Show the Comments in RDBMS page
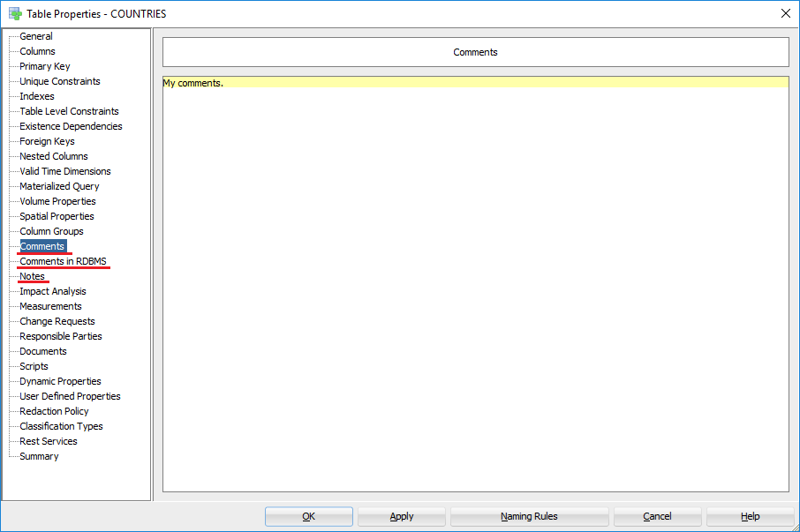The image size is (800, 532). 63,261
